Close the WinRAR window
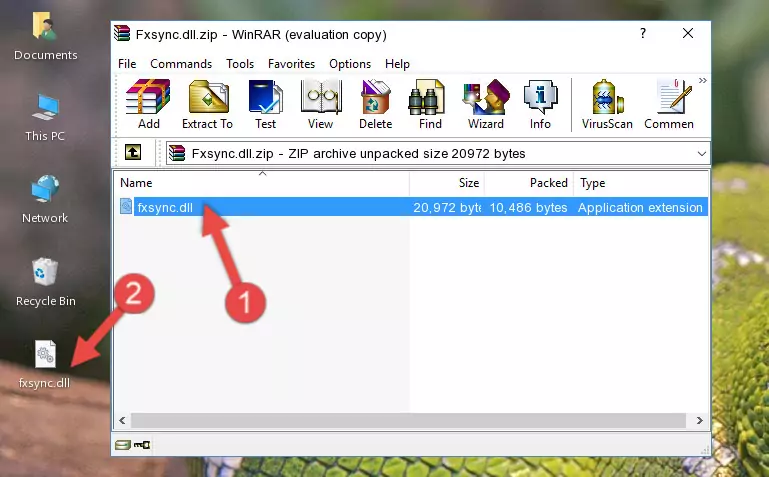 click(688, 33)
